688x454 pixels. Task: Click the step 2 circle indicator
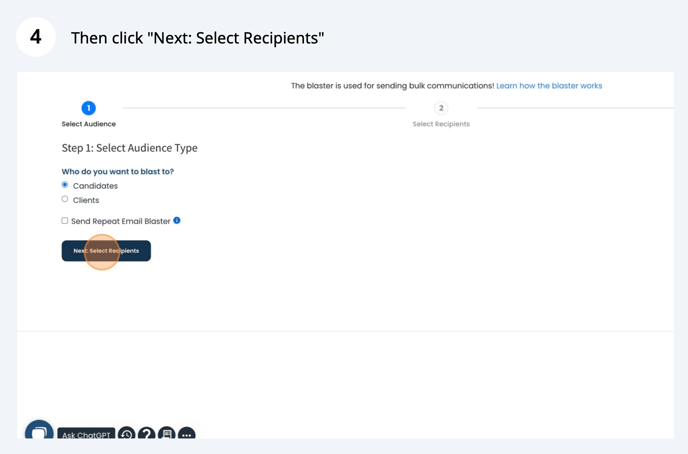441,108
